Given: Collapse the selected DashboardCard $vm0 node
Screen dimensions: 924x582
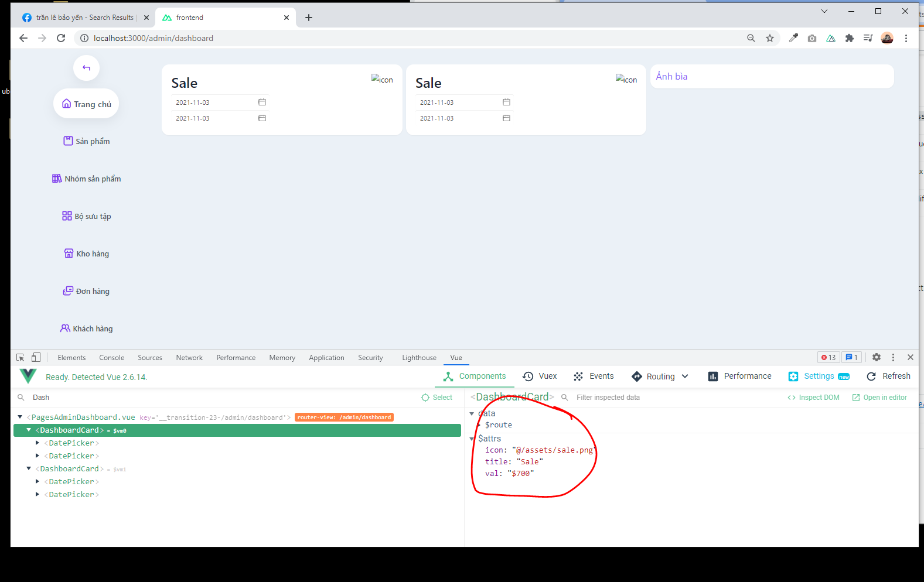Looking at the screenshot, I should [28, 430].
